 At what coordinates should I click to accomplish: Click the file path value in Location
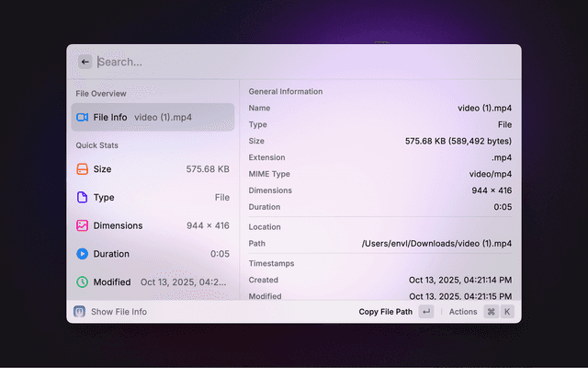[x=436, y=244]
